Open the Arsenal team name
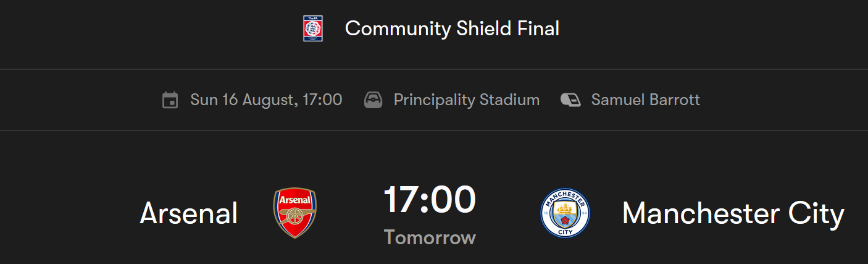Image resolution: width=868 pixels, height=264 pixels. click(x=189, y=213)
